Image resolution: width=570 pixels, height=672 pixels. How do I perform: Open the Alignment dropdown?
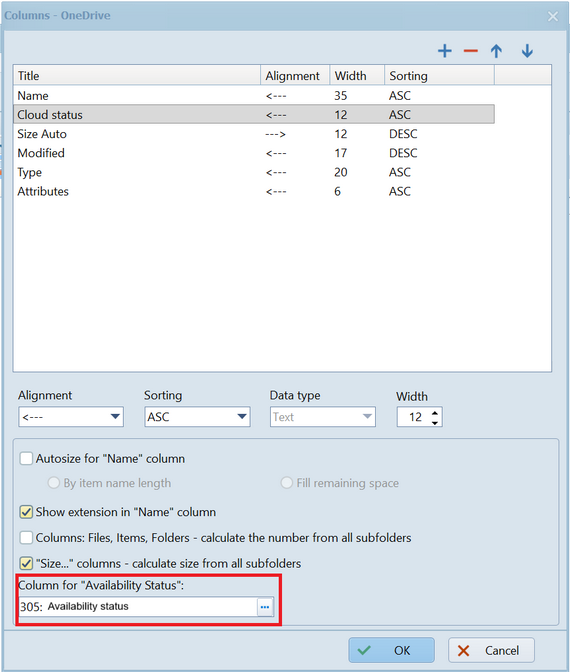(71, 417)
